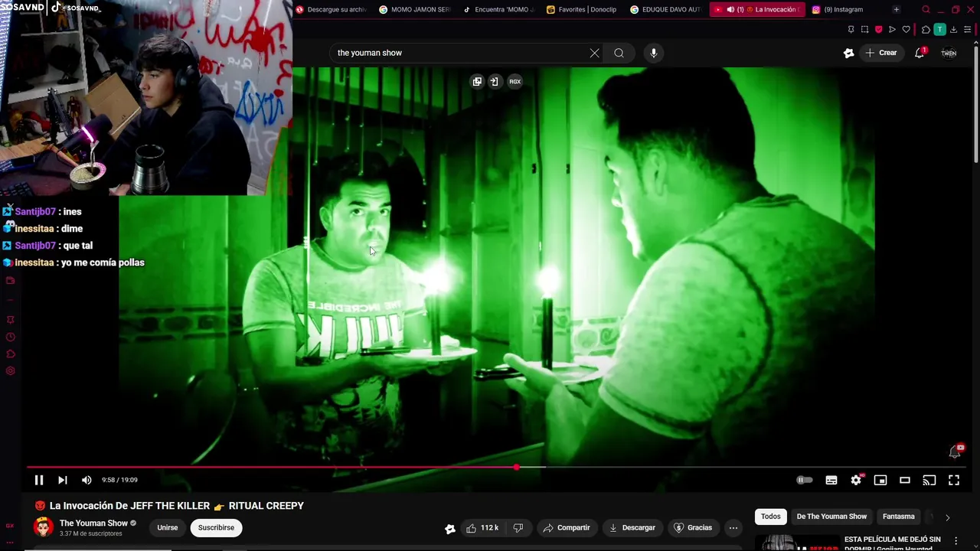Click the browser pin icon

point(851,29)
